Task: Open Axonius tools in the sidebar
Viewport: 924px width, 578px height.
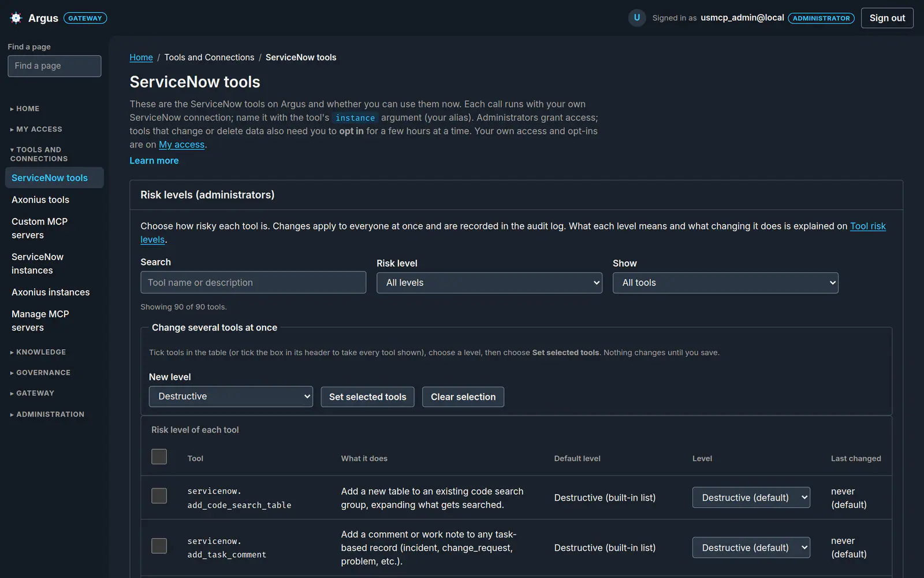Action: 54,200
